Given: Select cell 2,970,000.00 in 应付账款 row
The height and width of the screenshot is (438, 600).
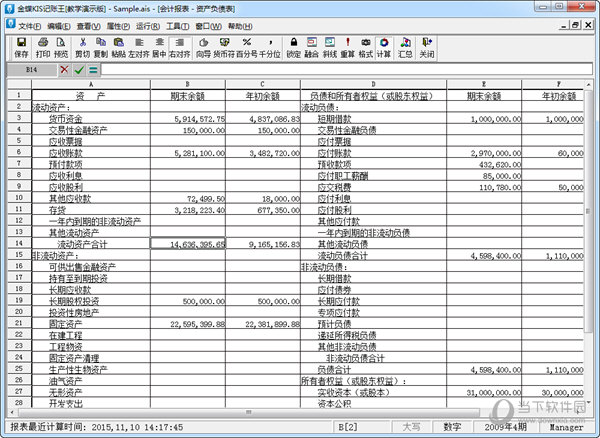Looking at the screenshot, I should [484, 153].
